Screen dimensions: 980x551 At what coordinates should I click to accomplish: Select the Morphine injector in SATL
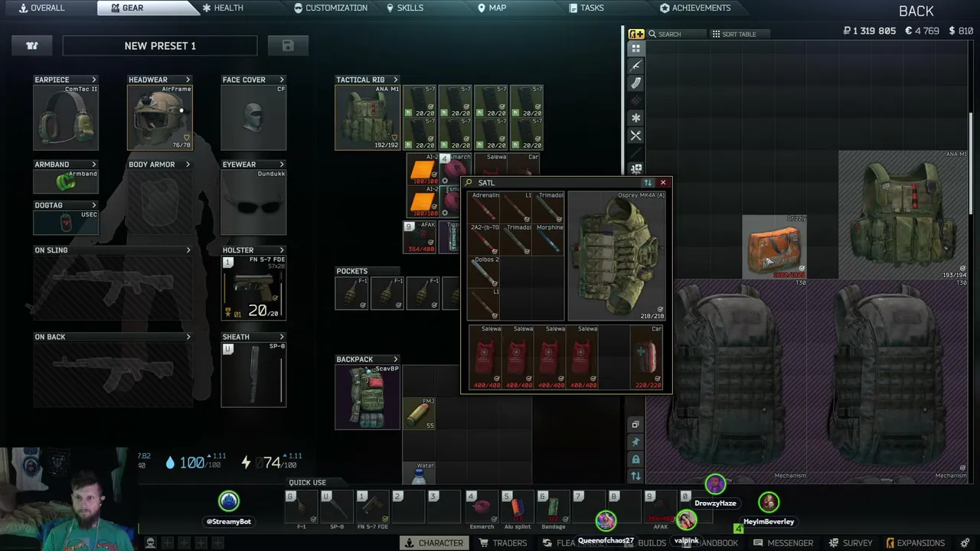pos(548,239)
